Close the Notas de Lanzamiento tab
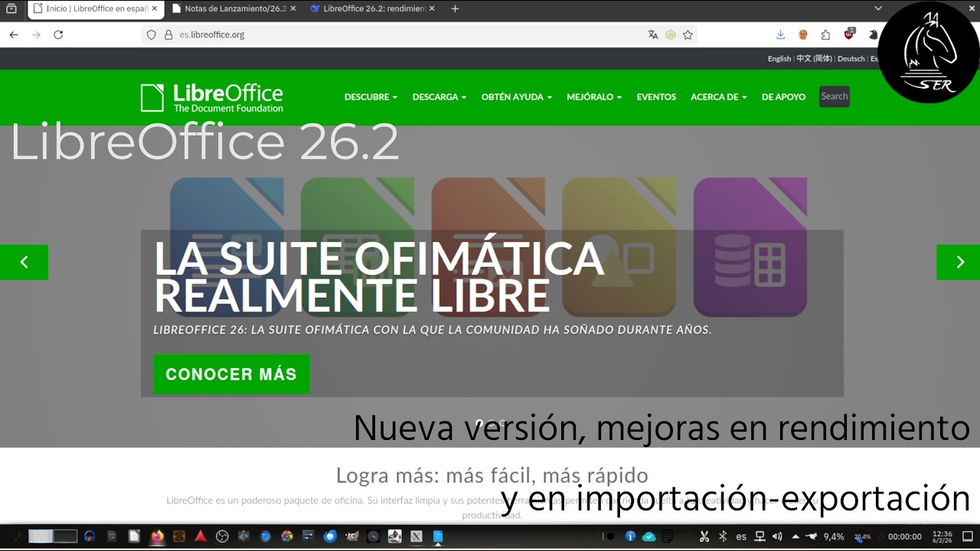 point(292,8)
